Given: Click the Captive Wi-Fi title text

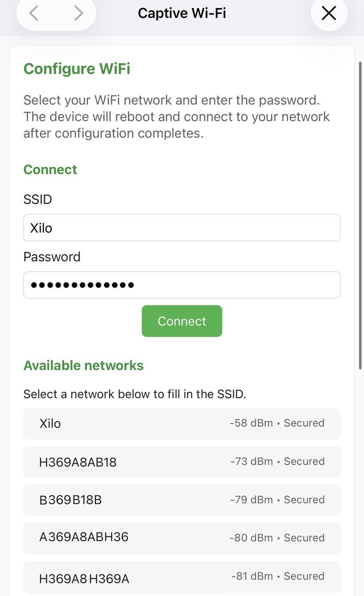Looking at the screenshot, I should (x=182, y=13).
